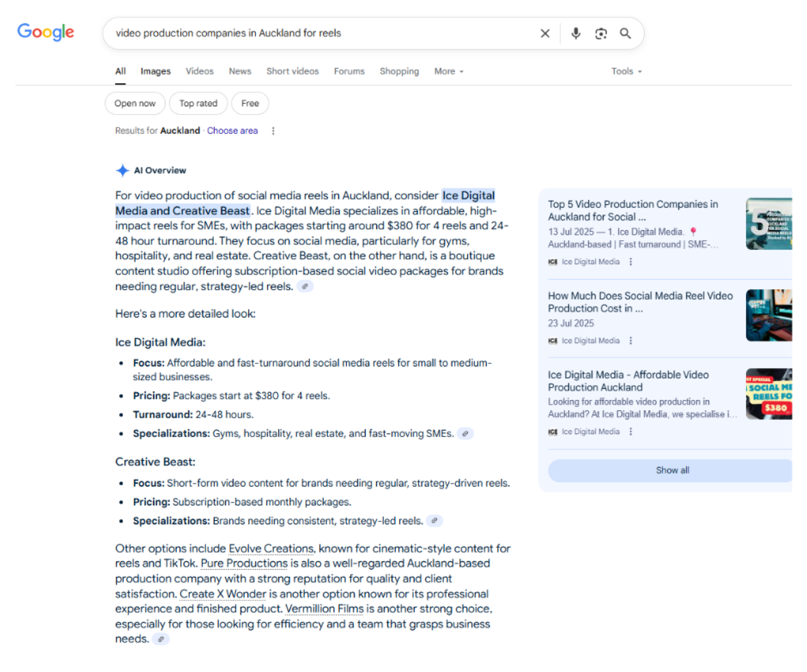Open options menu beside Choose area
The width and height of the screenshot is (807, 672).
273,131
